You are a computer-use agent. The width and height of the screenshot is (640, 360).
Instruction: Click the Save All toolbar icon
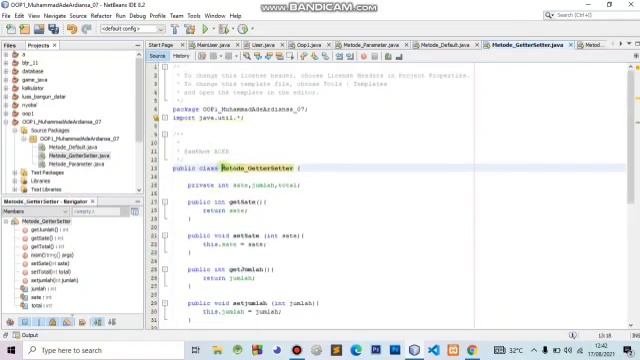tap(53, 29)
